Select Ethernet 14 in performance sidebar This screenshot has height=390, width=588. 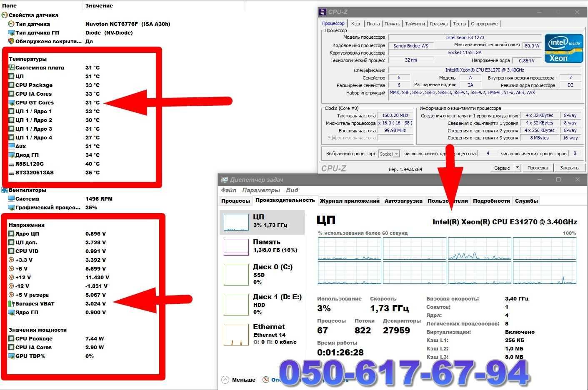(x=262, y=334)
